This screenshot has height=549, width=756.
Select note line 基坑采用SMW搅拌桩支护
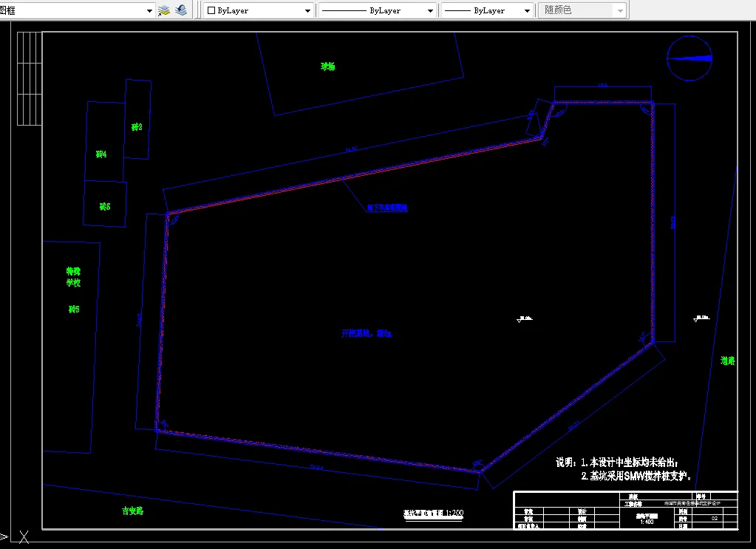(x=636, y=477)
